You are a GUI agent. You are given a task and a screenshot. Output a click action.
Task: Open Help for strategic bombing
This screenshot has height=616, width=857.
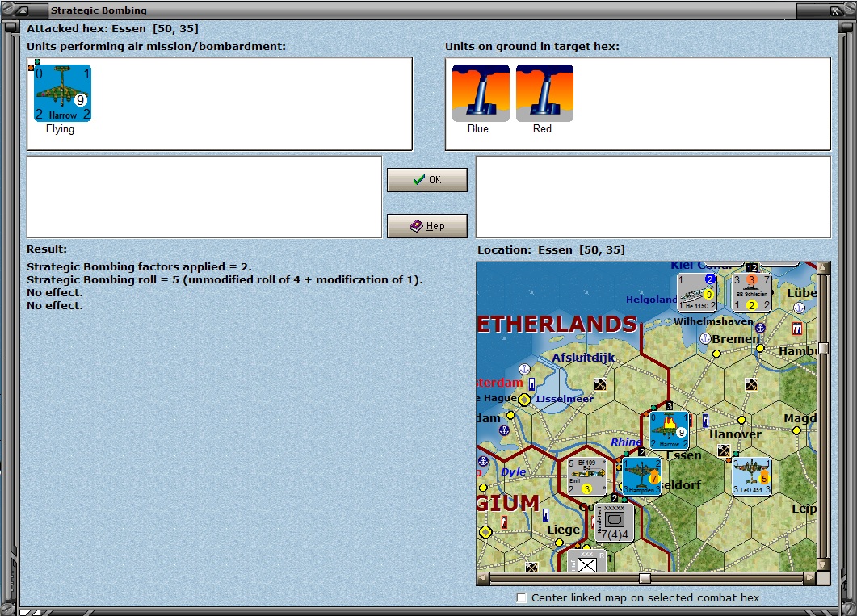(x=426, y=225)
